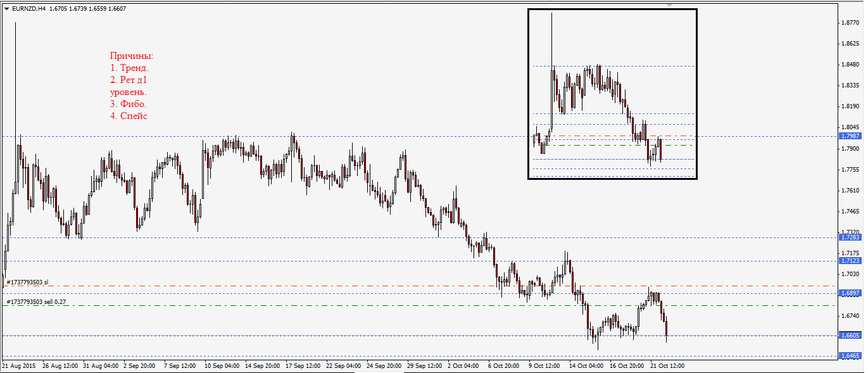Click the 1.8625 price scale value
This screenshot has height=373, width=868.
click(x=849, y=44)
